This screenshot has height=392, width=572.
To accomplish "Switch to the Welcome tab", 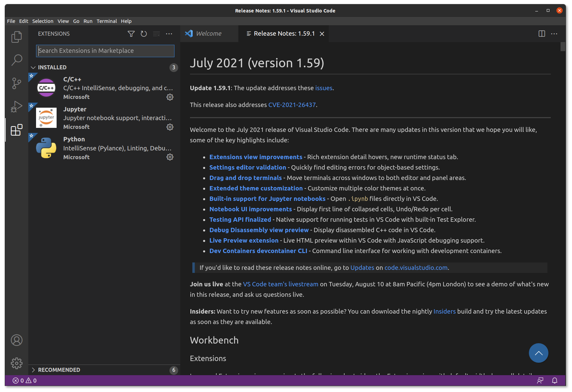I will (209, 34).
